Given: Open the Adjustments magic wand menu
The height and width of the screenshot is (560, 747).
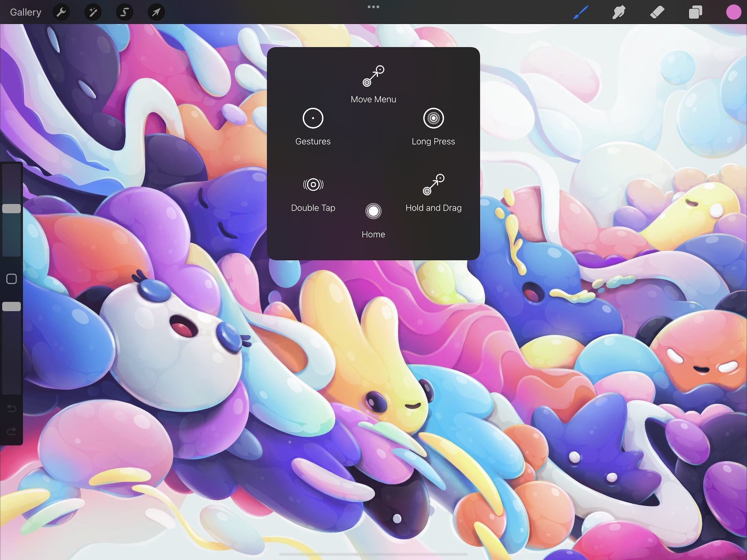Looking at the screenshot, I should coord(93,12).
